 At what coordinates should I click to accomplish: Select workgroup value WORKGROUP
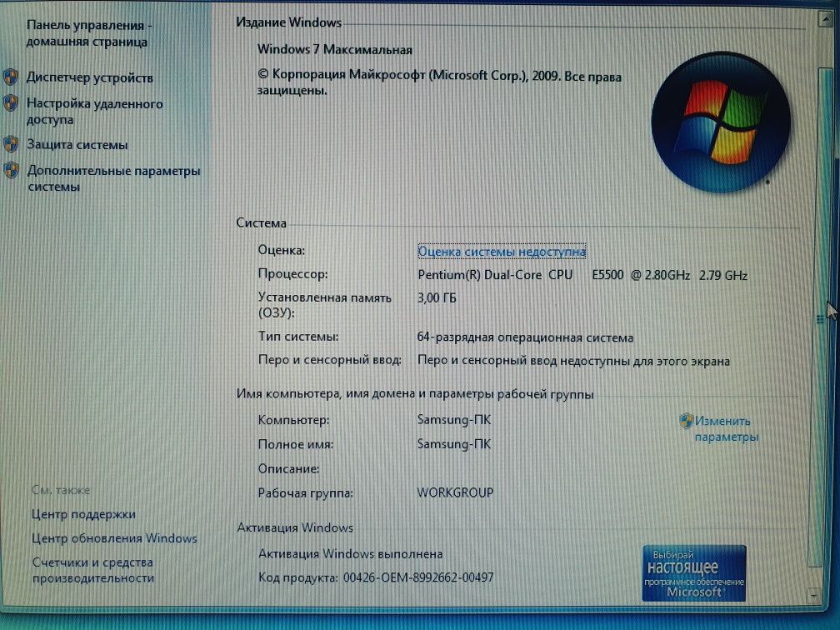point(455,492)
